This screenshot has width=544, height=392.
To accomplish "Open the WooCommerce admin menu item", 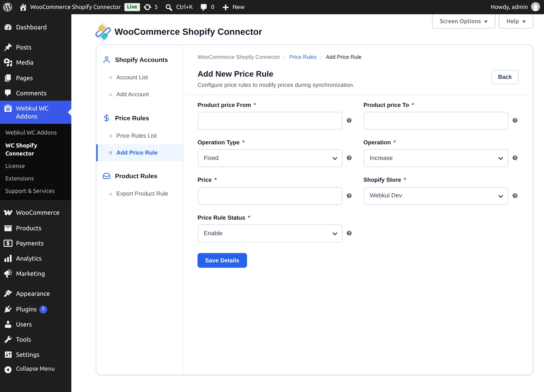I will [35, 212].
